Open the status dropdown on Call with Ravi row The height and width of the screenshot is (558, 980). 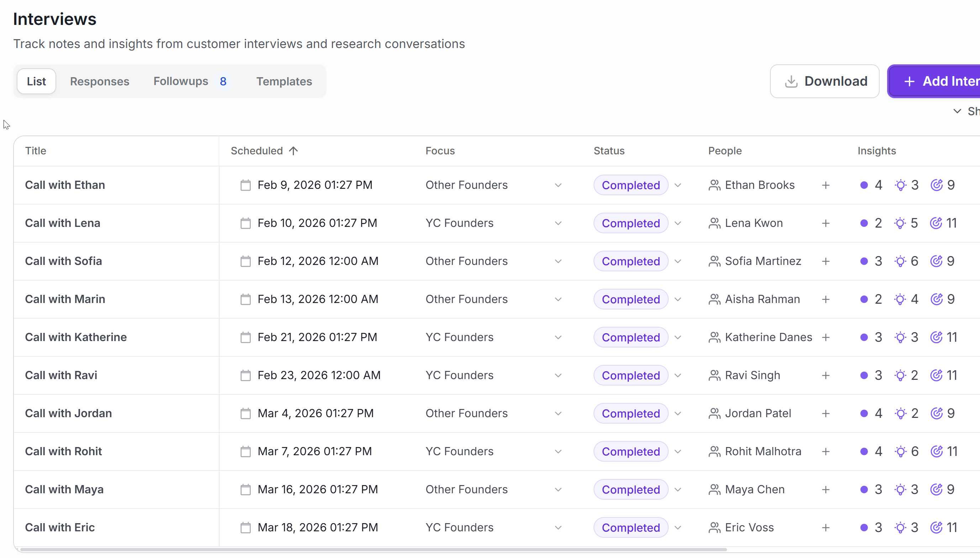[x=678, y=376]
